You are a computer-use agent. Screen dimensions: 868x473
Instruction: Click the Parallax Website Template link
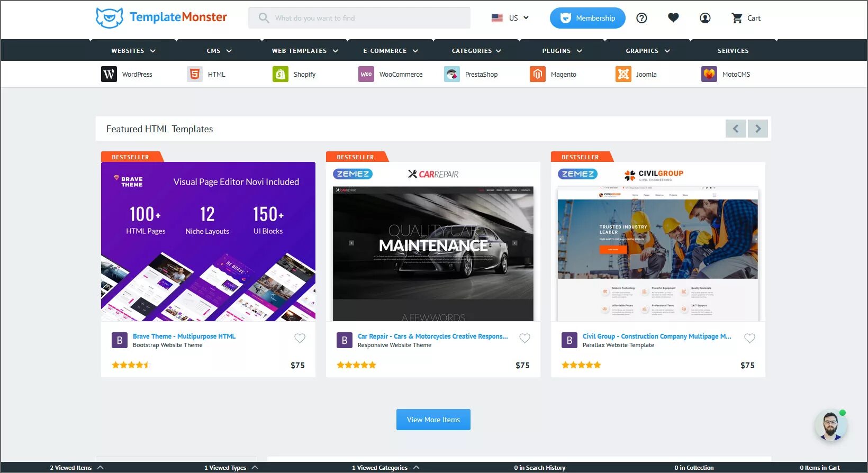tap(618, 345)
